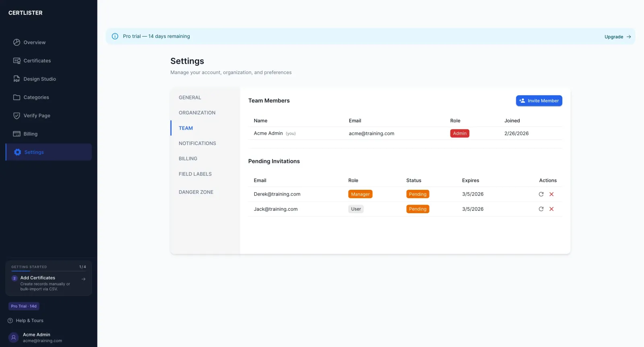Viewport: 644px width, 347px height.
Task: Click the Derek@training.com email
Action: 277,194
